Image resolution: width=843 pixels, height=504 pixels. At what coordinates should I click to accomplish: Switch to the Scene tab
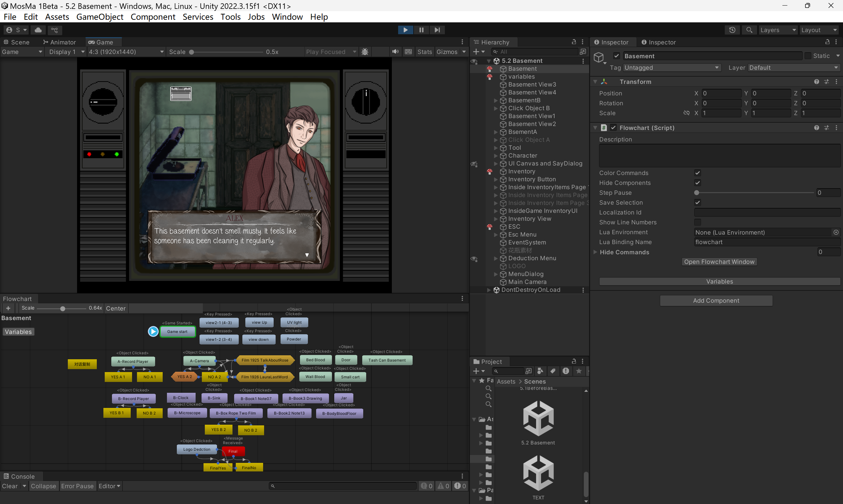[x=16, y=42]
